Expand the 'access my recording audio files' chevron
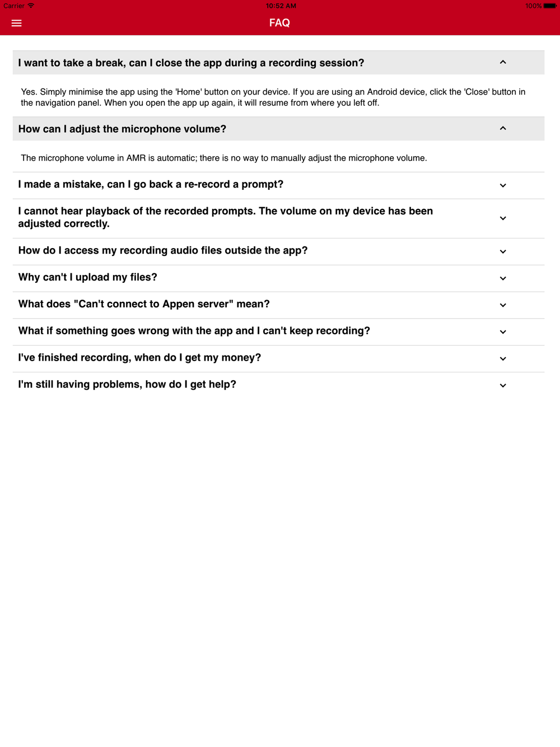 coord(503,251)
